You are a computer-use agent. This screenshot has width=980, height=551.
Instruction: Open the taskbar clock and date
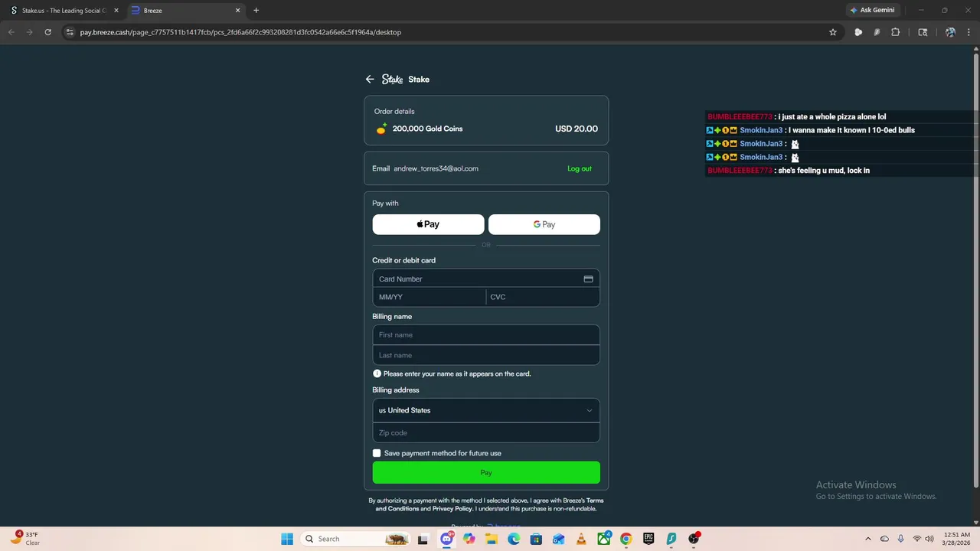coord(957,539)
